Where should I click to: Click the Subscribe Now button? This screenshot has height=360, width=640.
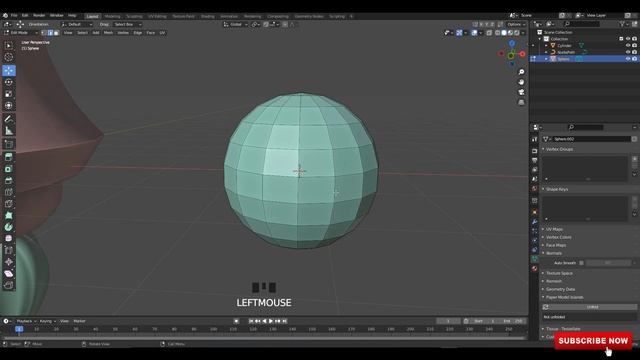[593, 341]
